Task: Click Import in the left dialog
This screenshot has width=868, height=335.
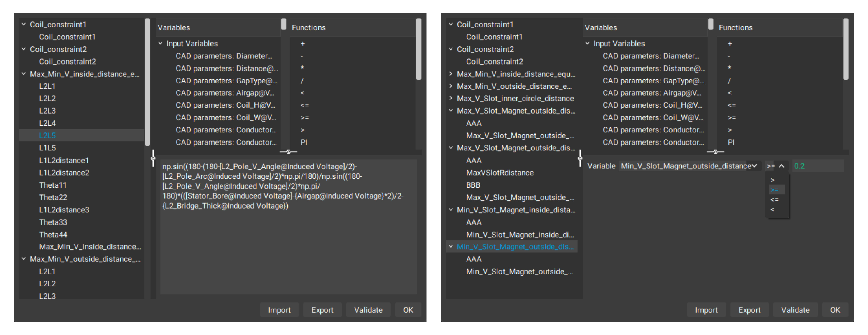Action: pyautogui.click(x=279, y=310)
